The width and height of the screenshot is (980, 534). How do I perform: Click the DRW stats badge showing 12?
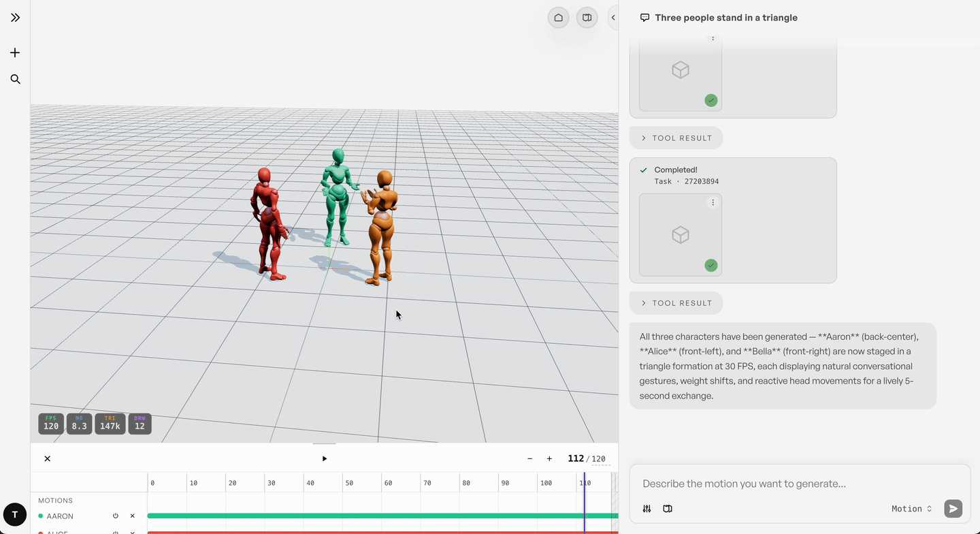click(x=140, y=424)
